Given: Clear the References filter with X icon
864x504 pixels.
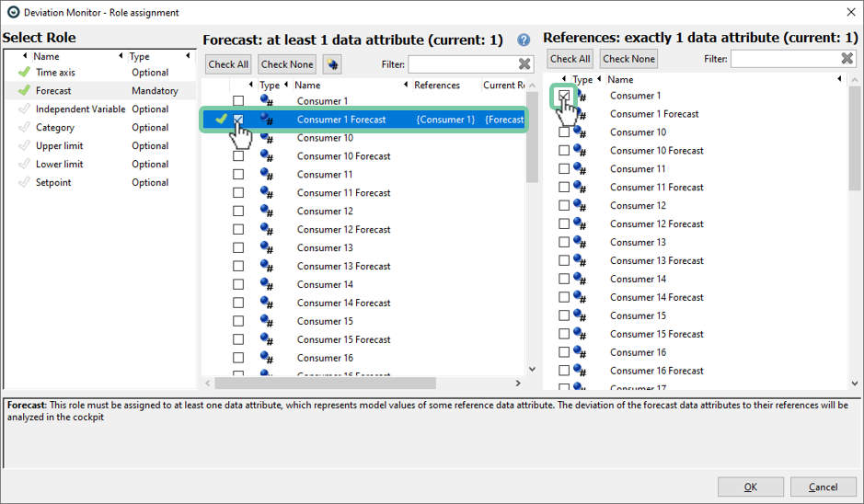Looking at the screenshot, I should [847, 58].
